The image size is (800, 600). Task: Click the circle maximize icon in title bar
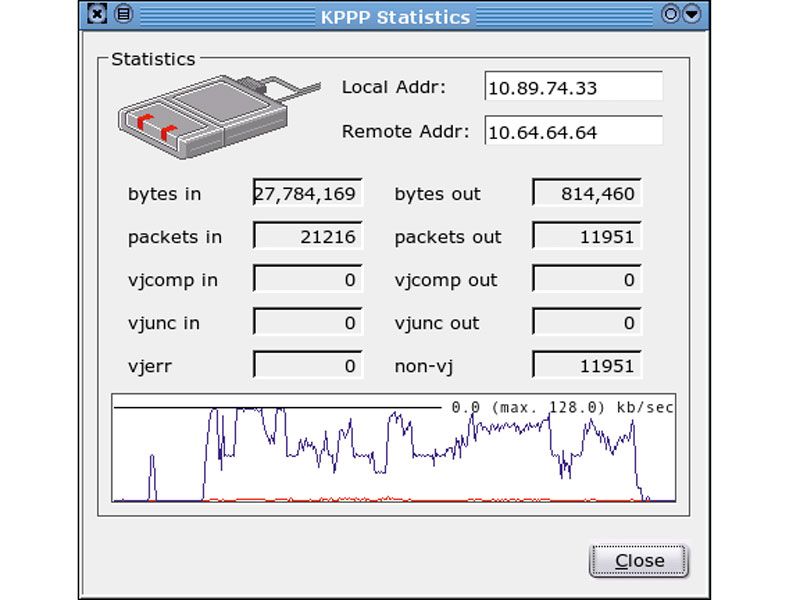670,14
